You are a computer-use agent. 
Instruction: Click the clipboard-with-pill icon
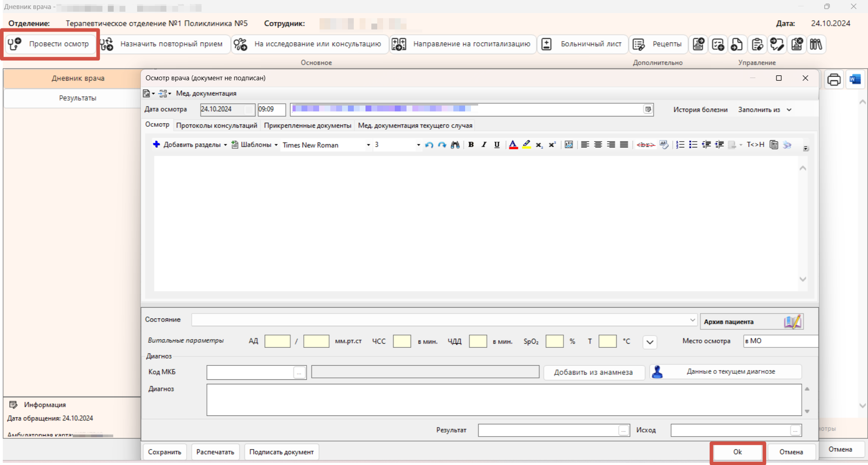click(x=757, y=44)
